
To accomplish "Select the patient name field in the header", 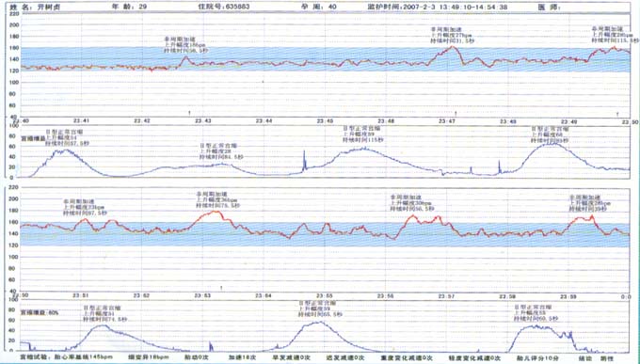I will (35, 7).
